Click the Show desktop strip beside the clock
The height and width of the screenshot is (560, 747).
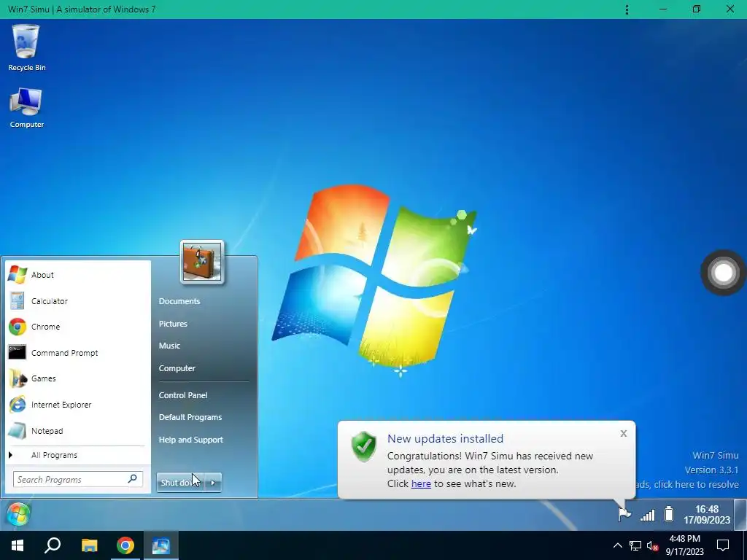[x=740, y=514]
